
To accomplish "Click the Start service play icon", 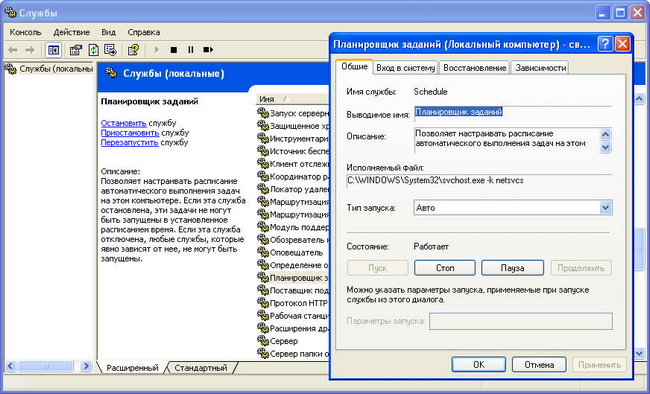I will pyautogui.click(x=156, y=50).
